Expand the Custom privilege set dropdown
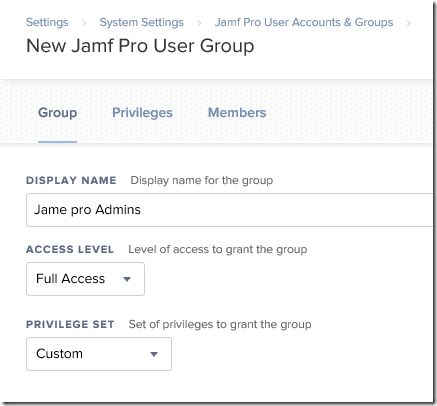 [x=99, y=354]
